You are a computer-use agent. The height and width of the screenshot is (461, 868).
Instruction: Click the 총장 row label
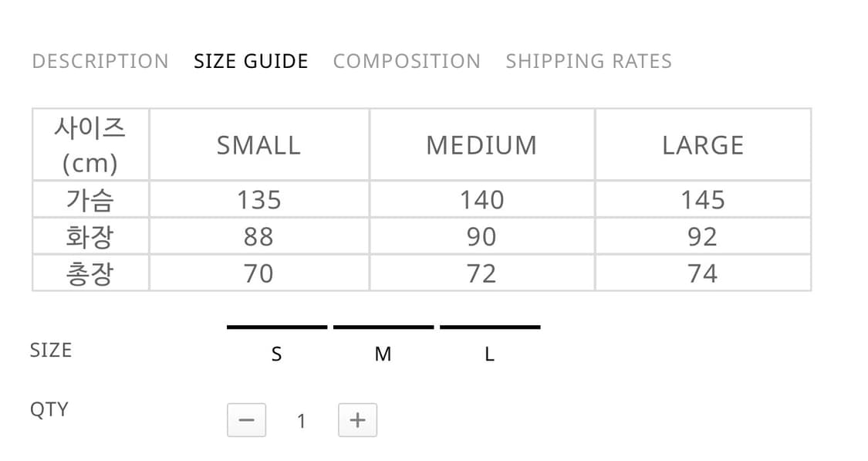[x=90, y=273]
